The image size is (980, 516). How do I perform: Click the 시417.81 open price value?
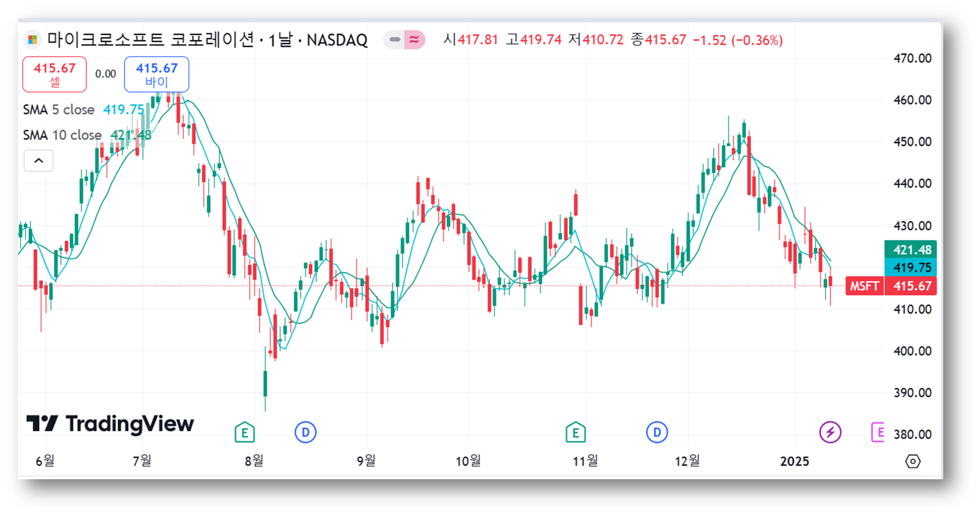click(x=470, y=40)
